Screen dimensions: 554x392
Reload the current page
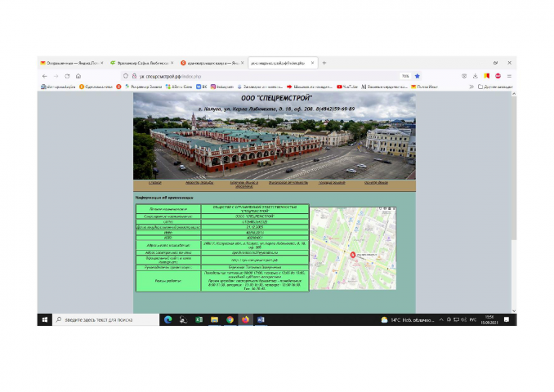pos(67,76)
